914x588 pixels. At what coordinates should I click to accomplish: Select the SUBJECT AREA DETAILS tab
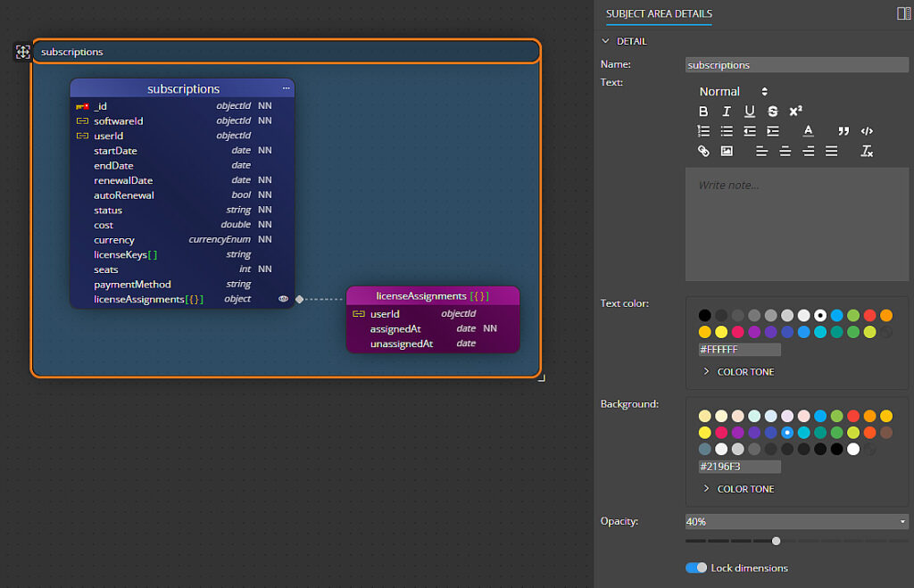(x=659, y=13)
